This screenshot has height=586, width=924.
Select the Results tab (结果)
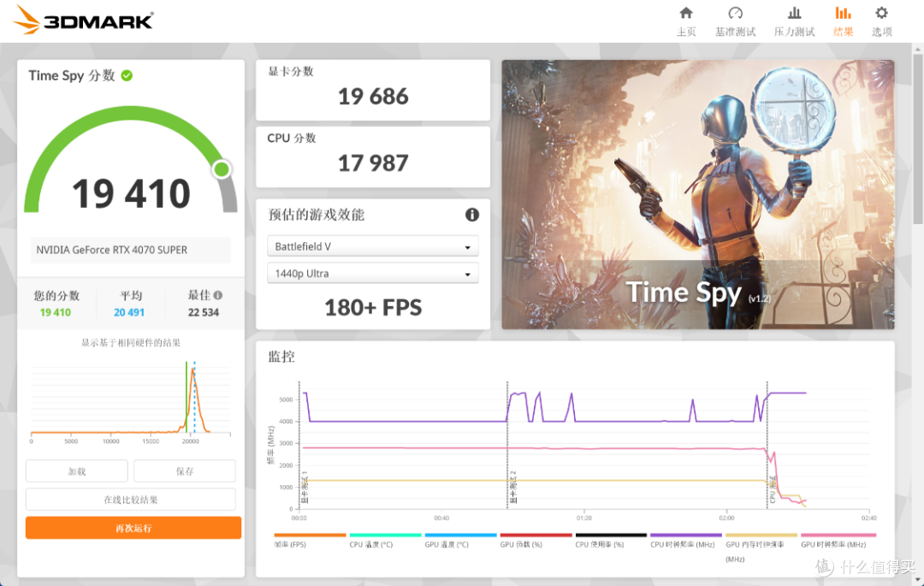[x=843, y=21]
